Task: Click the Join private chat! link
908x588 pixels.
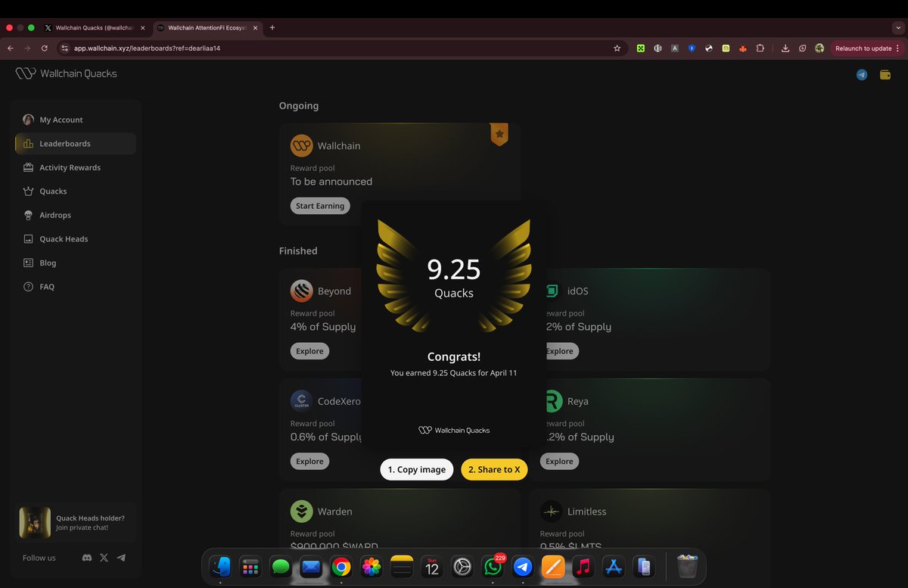Action: (82, 527)
